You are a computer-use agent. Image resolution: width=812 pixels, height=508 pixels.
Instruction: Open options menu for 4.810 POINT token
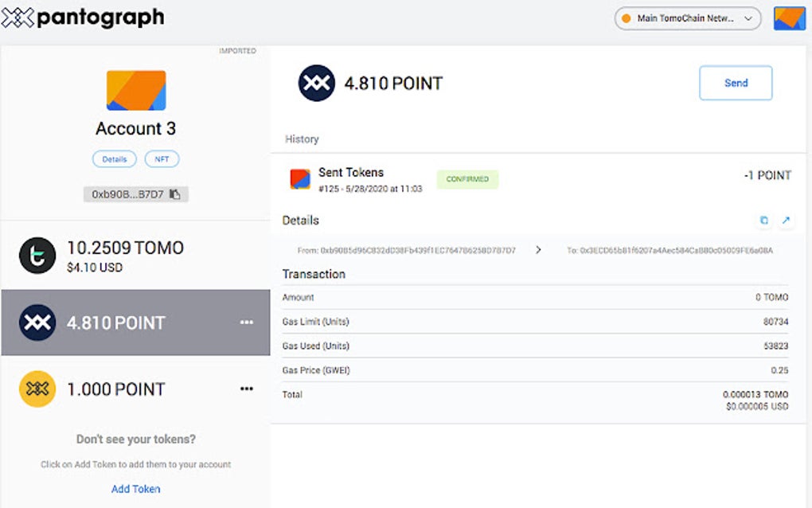click(x=247, y=322)
